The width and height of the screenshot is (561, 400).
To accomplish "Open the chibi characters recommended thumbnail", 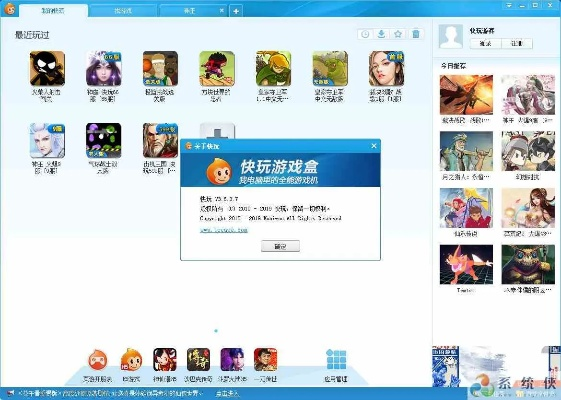I will pos(528,151).
